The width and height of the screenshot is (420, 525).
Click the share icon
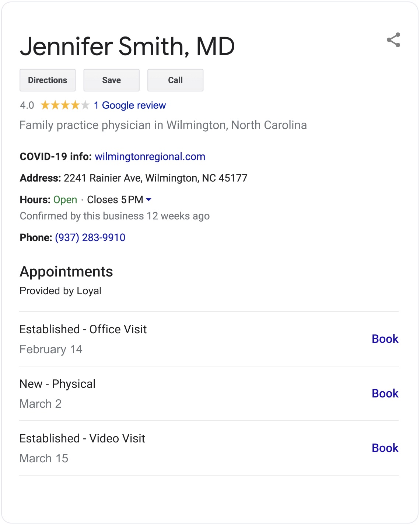pyautogui.click(x=393, y=40)
